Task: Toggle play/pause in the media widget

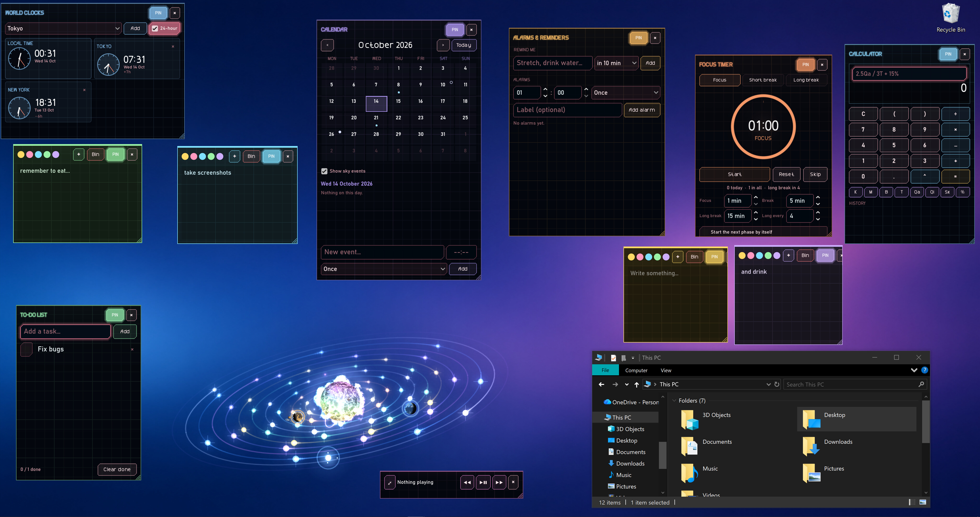Action: click(x=483, y=482)
